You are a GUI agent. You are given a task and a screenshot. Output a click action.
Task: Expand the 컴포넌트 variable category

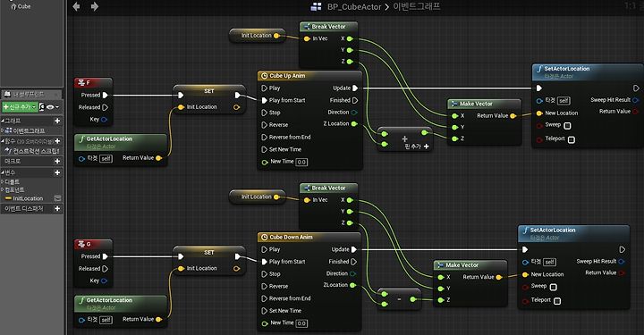tap(3, 190)
